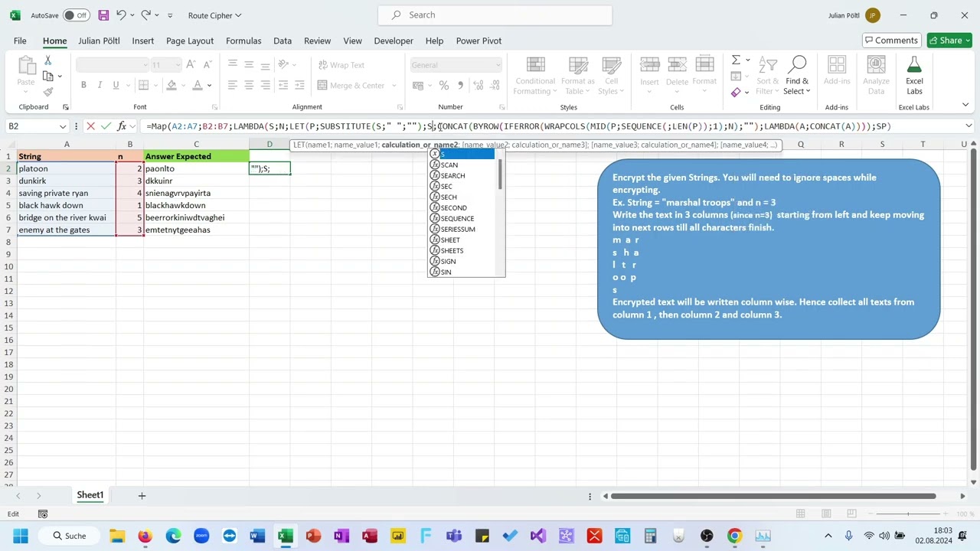980x551 pixels.
Task: Switch to the Power Pivot tab
Action: (479, 41)
